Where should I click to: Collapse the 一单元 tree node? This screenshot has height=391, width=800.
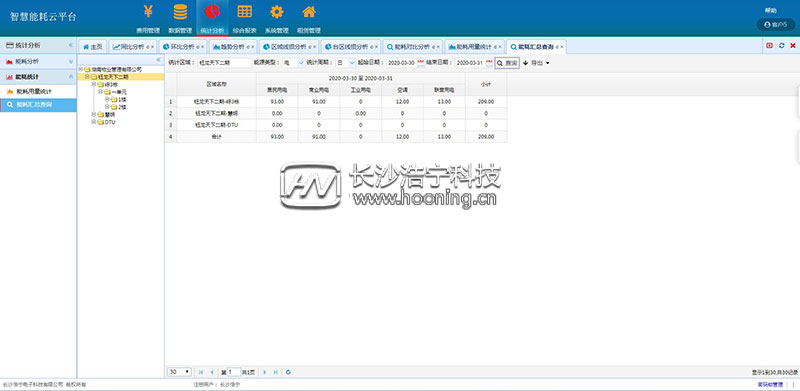(100, 92)
